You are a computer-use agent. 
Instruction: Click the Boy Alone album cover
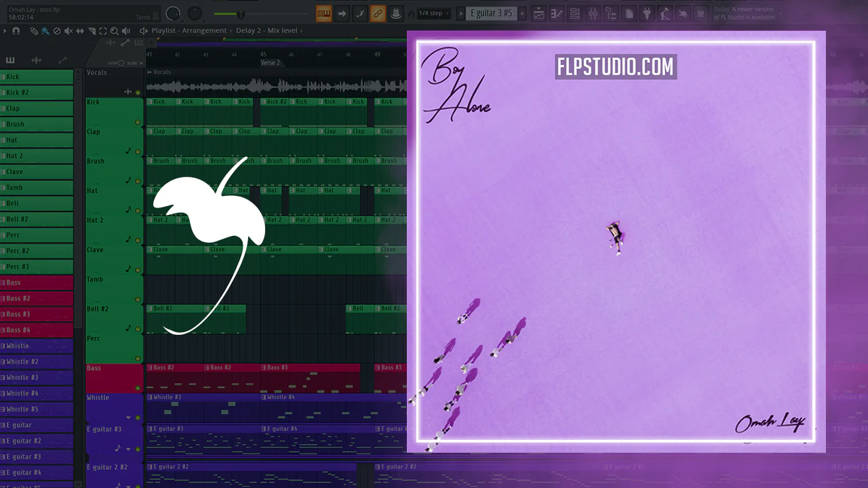tap(616, 241)
